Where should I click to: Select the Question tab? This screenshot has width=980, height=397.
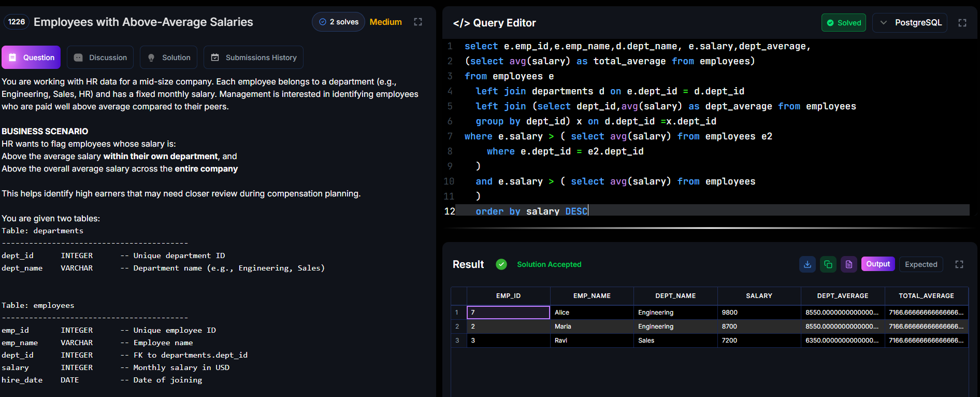(x=31, y=58)
